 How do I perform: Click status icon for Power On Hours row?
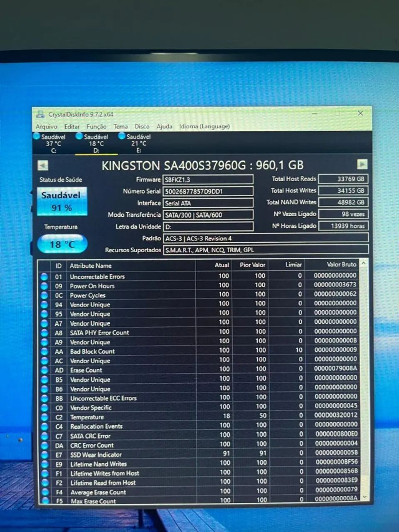44,286
